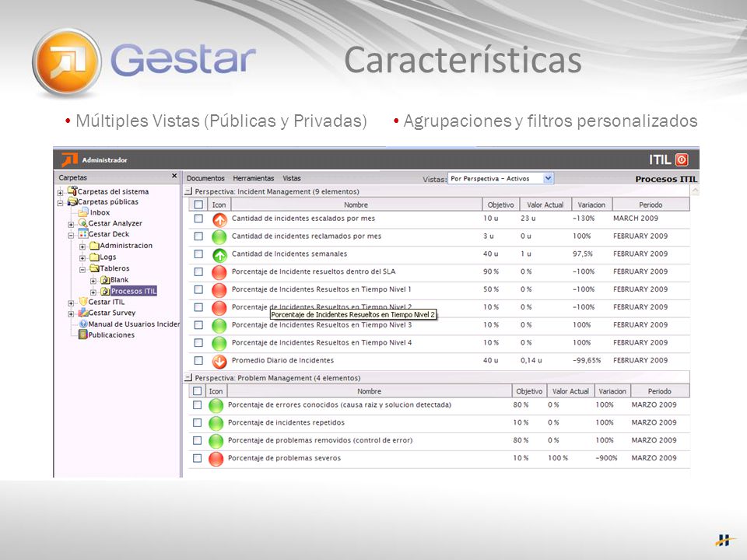Click the Blank dashboard folder icon

[x=105, y=280]
